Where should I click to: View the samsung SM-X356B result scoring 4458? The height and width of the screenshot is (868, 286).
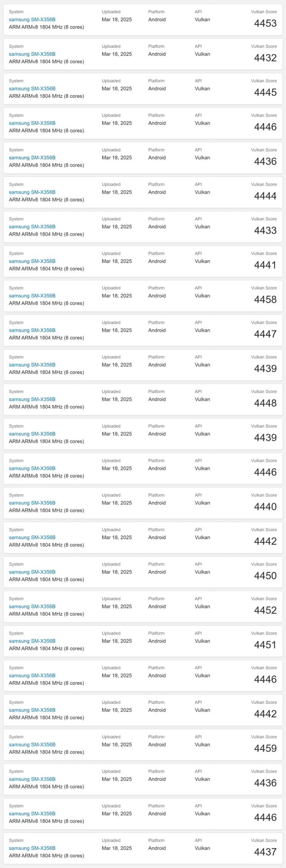point(32,295)
